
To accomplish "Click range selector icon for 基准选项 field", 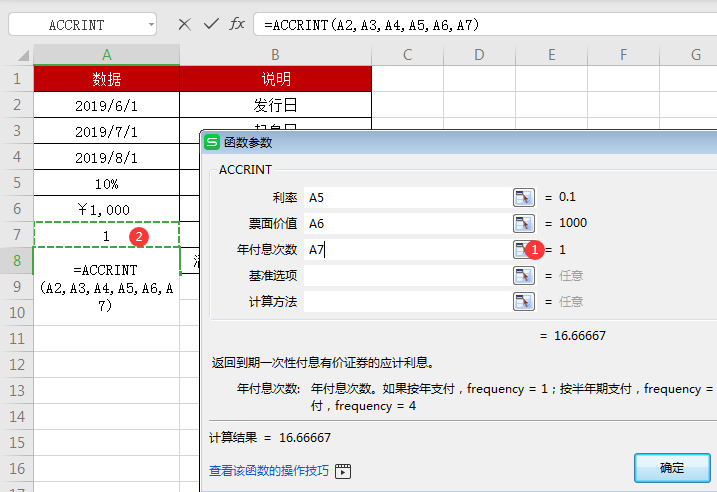I will [x=523, y=275].
